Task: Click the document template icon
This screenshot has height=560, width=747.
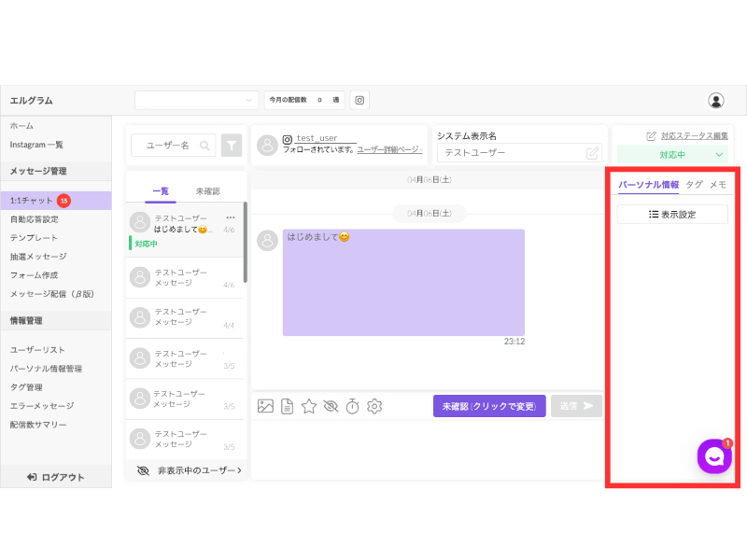Action: [x=288, y=406]
